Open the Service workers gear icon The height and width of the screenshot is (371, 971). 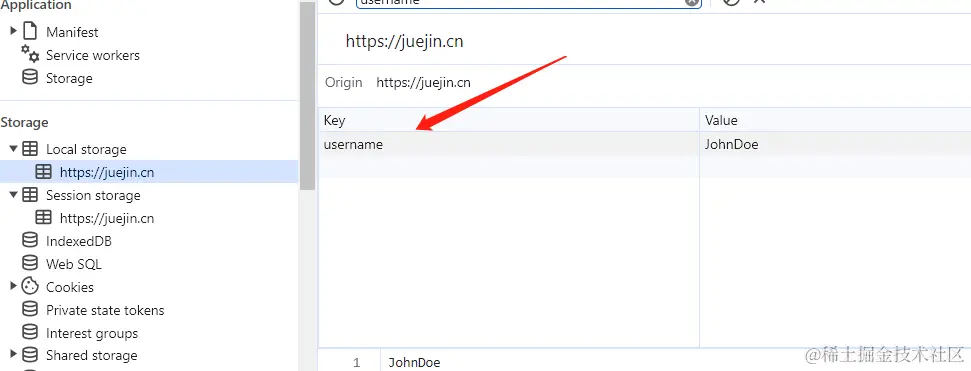tap(30, 54)
